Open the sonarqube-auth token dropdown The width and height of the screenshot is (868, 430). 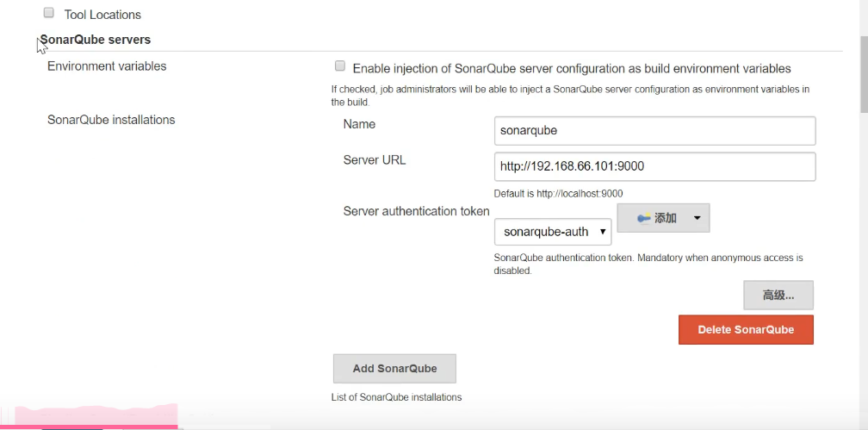click(x=553, y=232)
